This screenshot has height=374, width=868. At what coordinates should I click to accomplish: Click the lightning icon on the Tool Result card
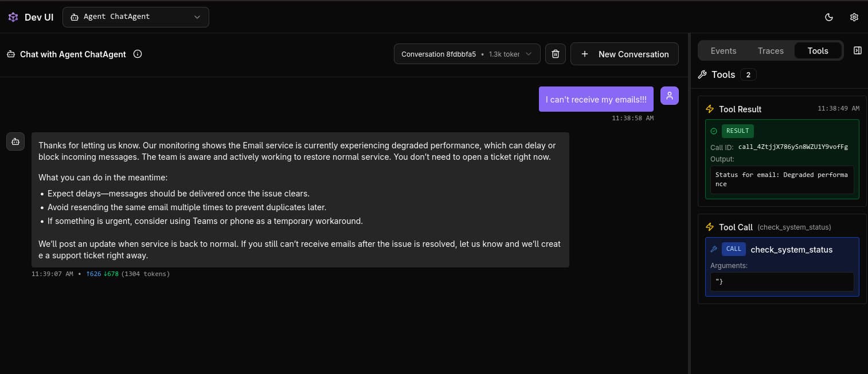pyautogui.click(x=710, y=109)
